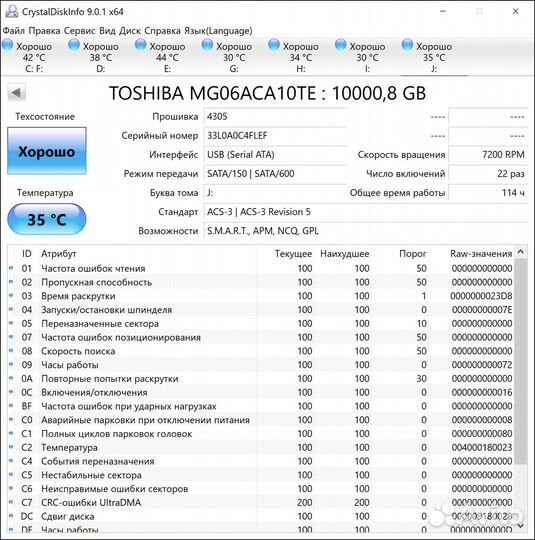Select attribute row Частота ошибок позиционирования

[x=261, y=337]
